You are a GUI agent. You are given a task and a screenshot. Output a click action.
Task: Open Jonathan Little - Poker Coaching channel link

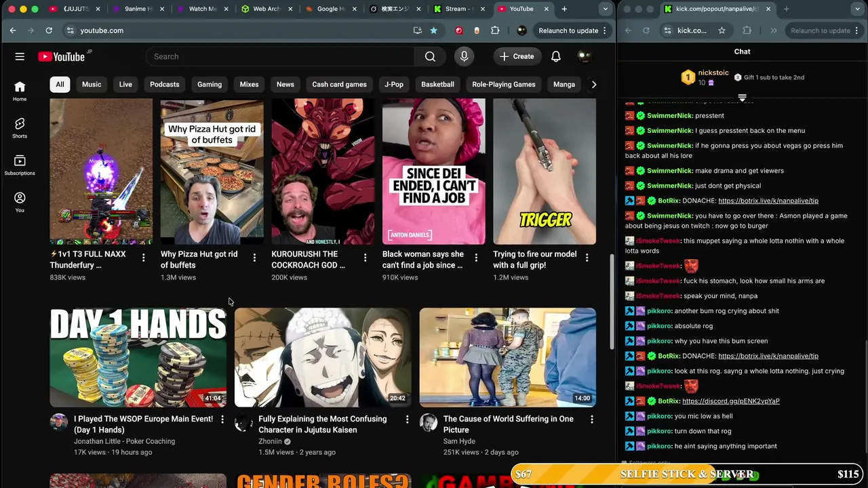(124, 441)
